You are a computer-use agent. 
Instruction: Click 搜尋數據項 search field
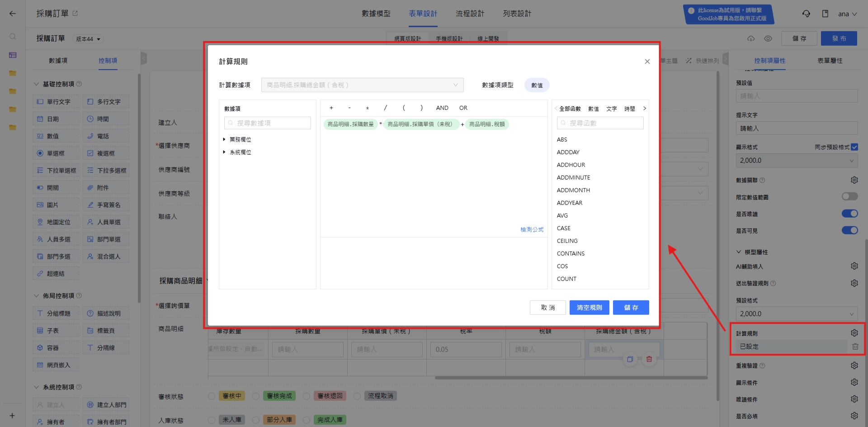click(268, 123)
